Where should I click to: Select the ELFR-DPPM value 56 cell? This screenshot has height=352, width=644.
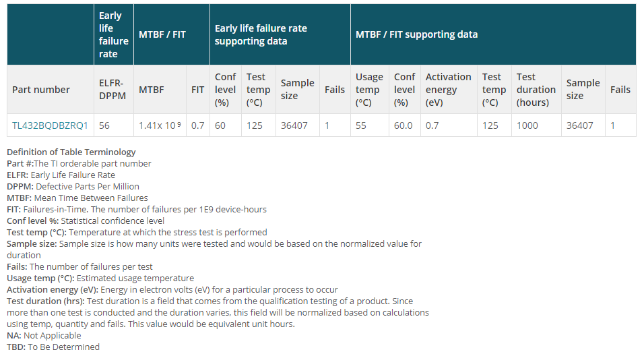click(x=114, y=125)
